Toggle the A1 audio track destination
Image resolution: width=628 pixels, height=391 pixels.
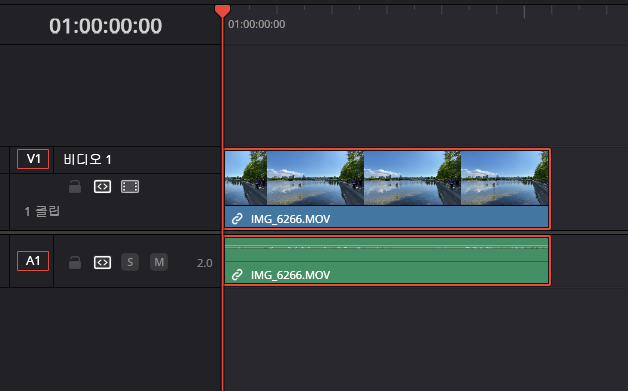pyautogui.click(x=33, y=261)
